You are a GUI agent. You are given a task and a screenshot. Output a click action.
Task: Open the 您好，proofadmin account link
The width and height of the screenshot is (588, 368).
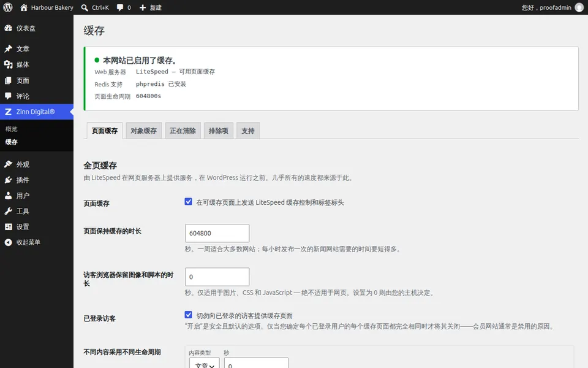(546, 7)
